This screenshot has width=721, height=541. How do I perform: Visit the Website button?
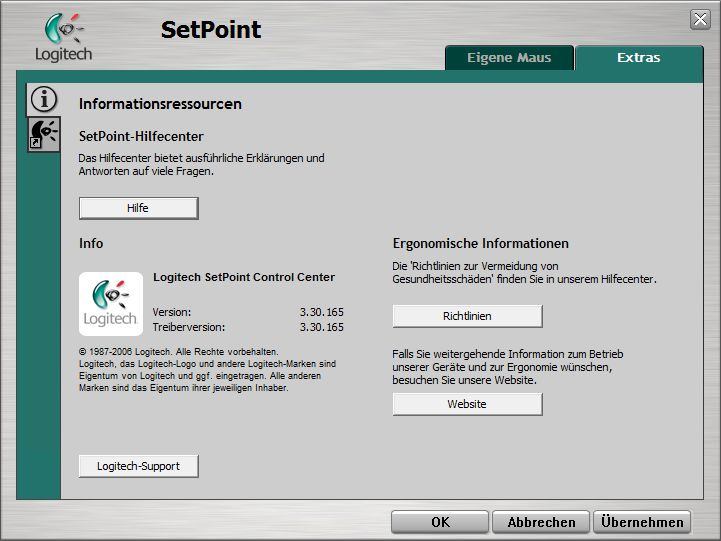click(467, 404)
